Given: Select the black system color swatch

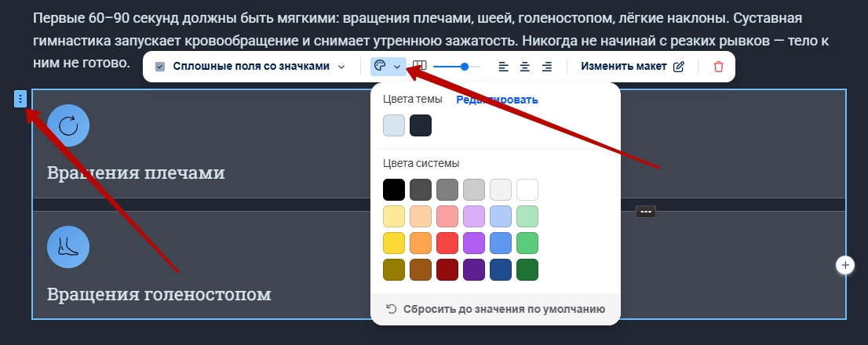Looking at the screenshot, I should (394, 190).
